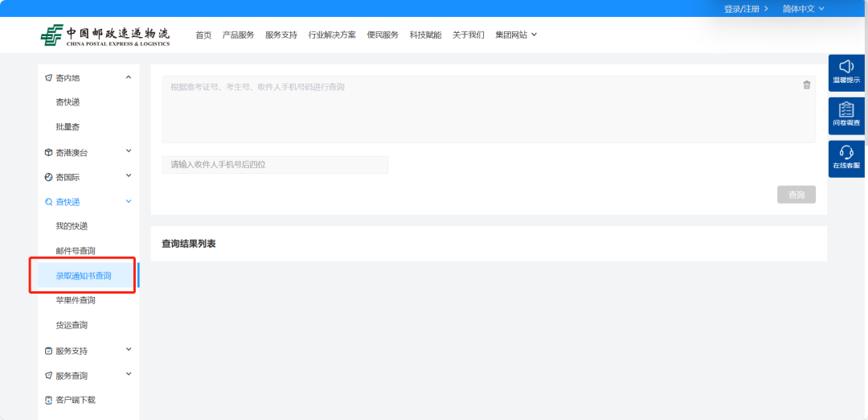Select 货运查询 in the sidebar
This screenshot has width=868, height=420.
coord(72,325)
